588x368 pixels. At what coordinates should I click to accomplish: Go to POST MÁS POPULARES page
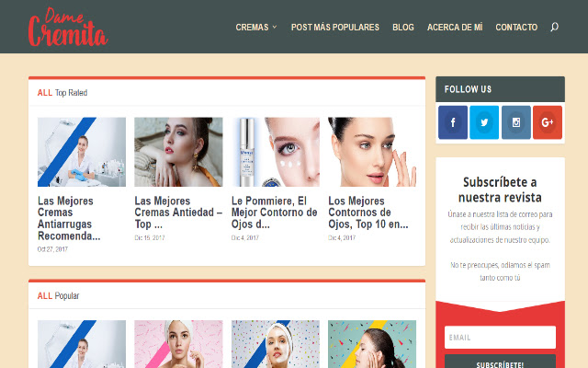tap(334, 28)
